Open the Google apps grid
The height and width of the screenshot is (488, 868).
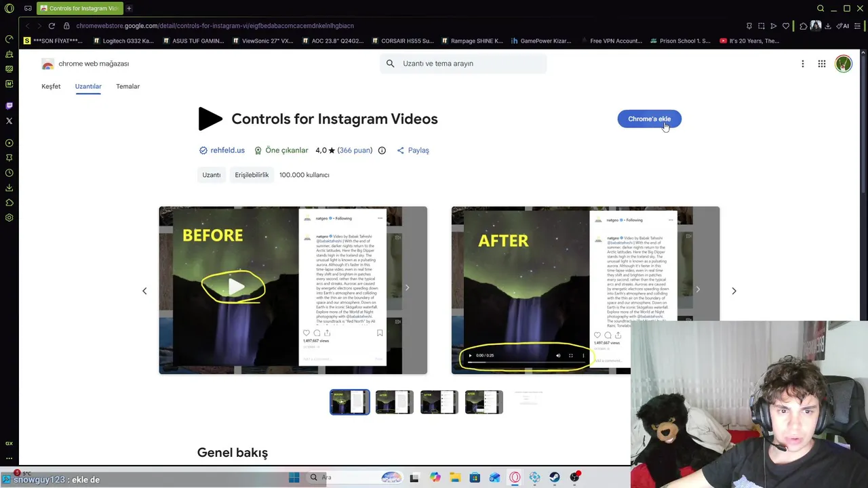click(x=822, y=64)
